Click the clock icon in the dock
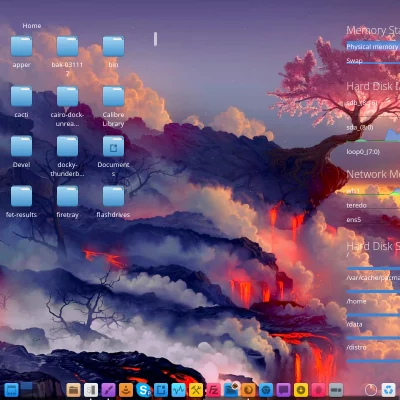Viewport: 400px width, 400px height. 371,390
